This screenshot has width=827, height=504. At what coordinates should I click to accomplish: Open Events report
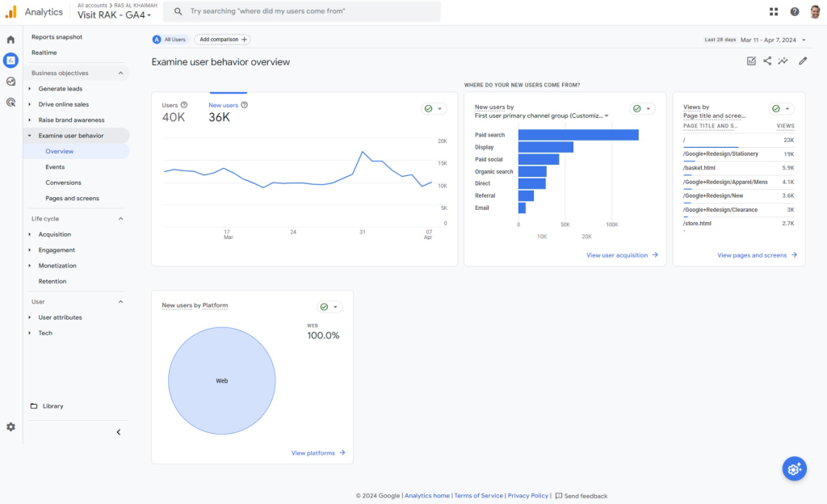[55, 167]
